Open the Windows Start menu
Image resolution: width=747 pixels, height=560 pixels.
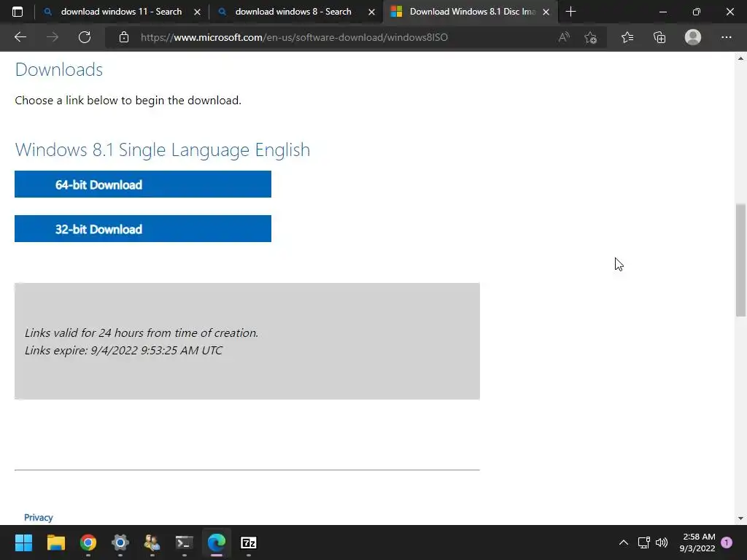23,542
